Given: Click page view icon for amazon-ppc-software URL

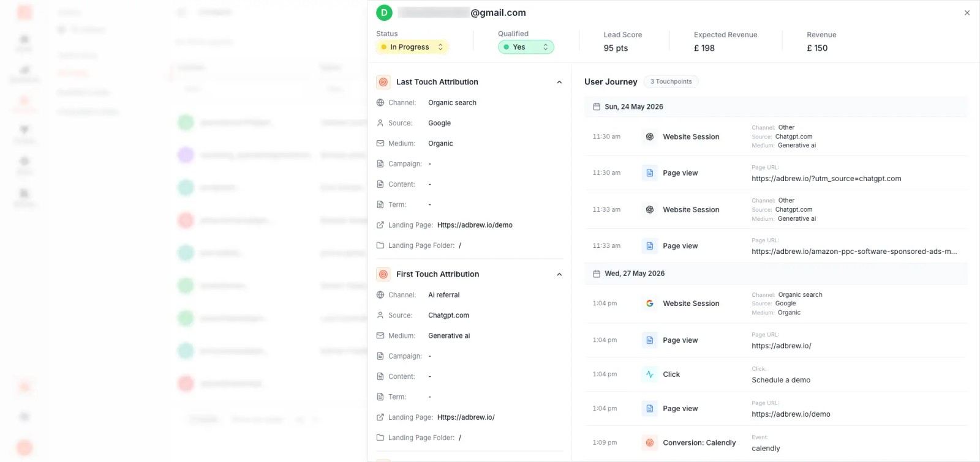Looking at the screenshot, I should click(650, 246).
